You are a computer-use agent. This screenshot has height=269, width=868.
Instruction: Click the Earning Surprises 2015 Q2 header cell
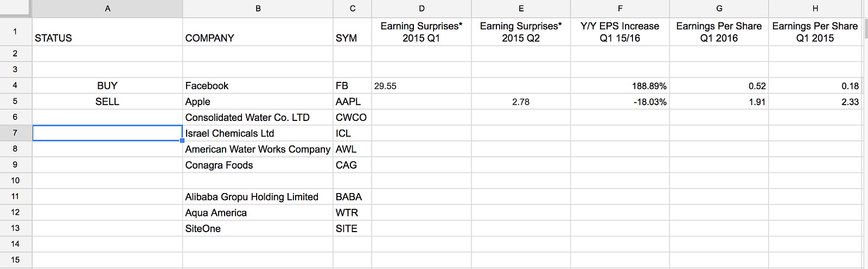pyautogui.click(x=521, y=31)
